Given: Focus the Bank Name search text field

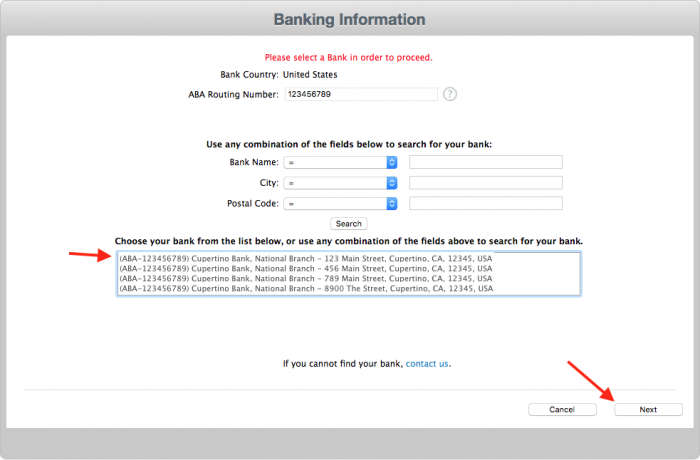Looking at the screenshot, I should pos(485,162).
